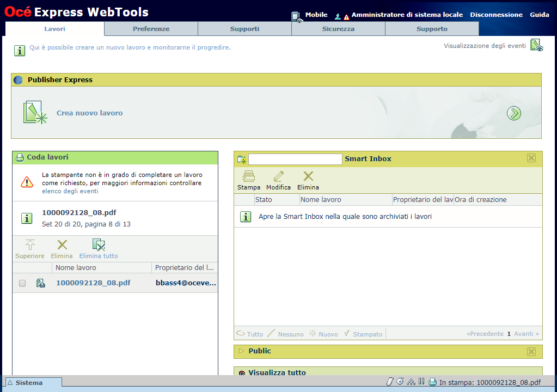Go to Avanti page in Smart Inbox

coord(527,334)
